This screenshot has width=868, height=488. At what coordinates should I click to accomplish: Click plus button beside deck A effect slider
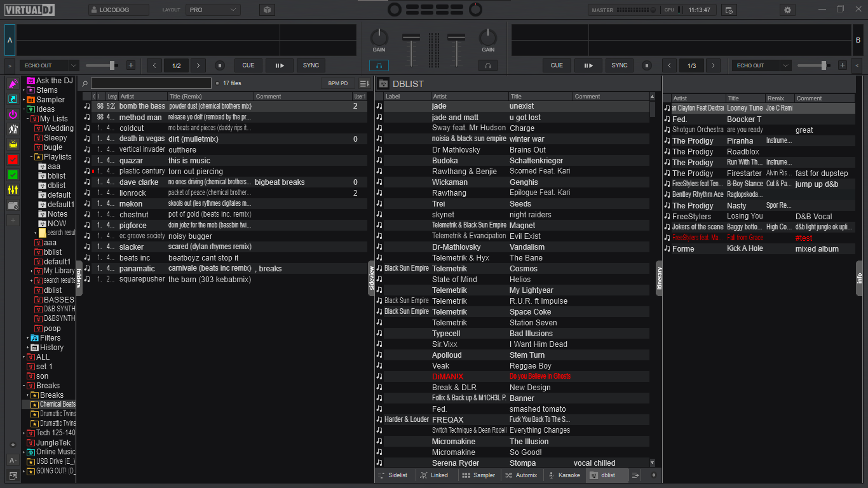point(131,65)
